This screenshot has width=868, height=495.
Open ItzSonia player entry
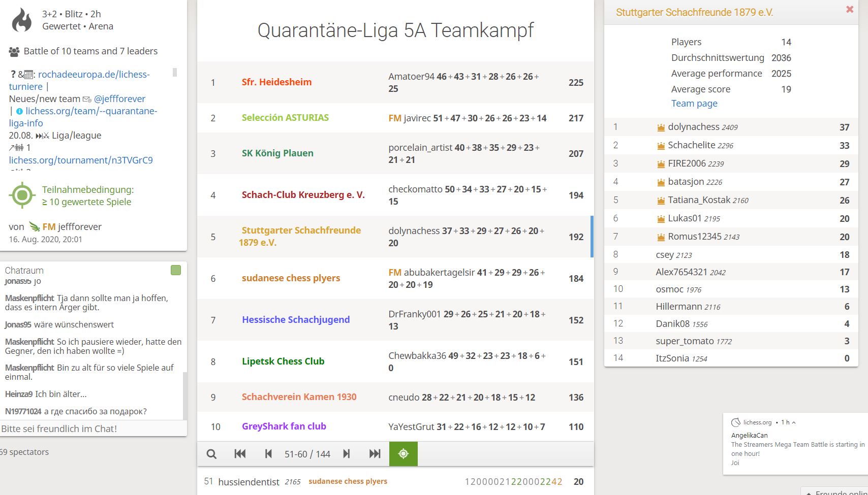click(x=731, y=358)
